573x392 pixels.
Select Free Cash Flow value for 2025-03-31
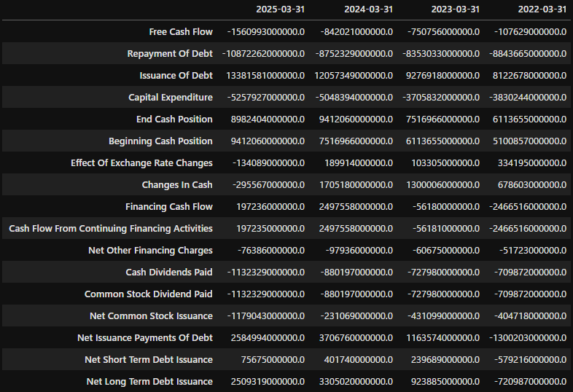pyautogui.click(x=265, y=31)
